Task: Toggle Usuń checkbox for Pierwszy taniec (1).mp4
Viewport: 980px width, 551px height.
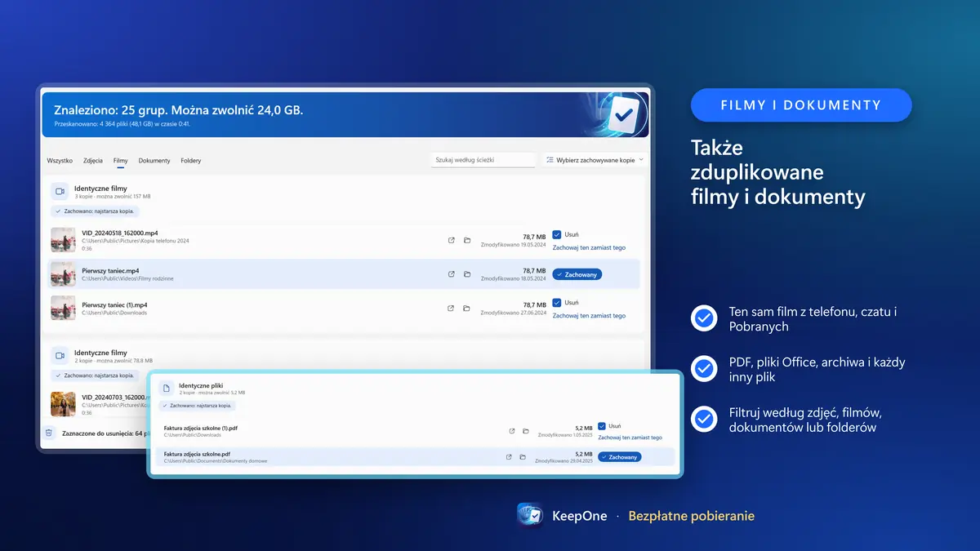Action: [557, 303]
